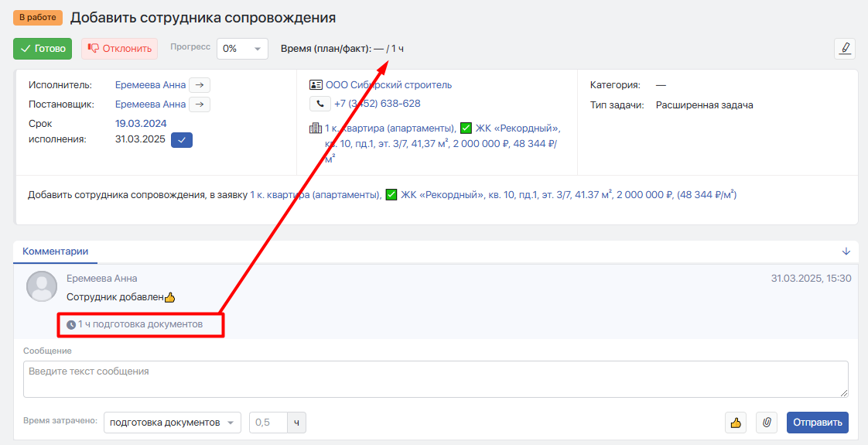This screenshot has width=868, height=445.
Task: Open the Прогресс 0% dropdown
Action: (242, 49)
